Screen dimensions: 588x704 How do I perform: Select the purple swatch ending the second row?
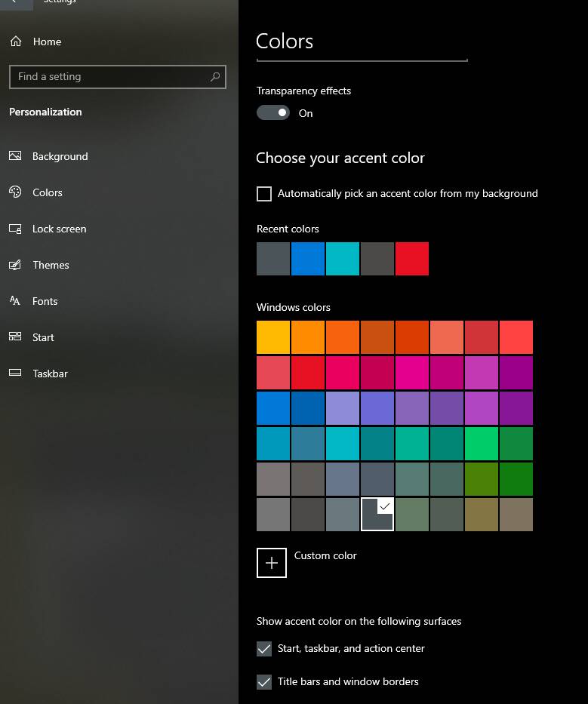click(x=516, y=373)
